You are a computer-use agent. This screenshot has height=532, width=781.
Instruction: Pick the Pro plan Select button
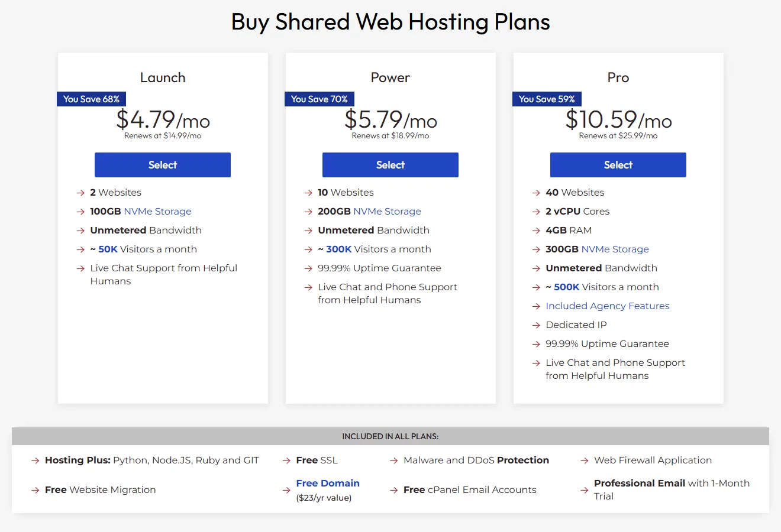click(618, 165)
